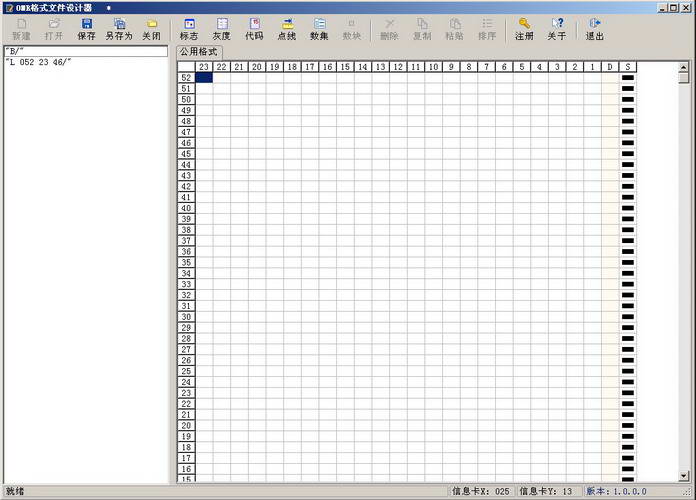The width and height of the screenshot is (696, 500).
Task: Select row header 40
Action: click(186, 208)
